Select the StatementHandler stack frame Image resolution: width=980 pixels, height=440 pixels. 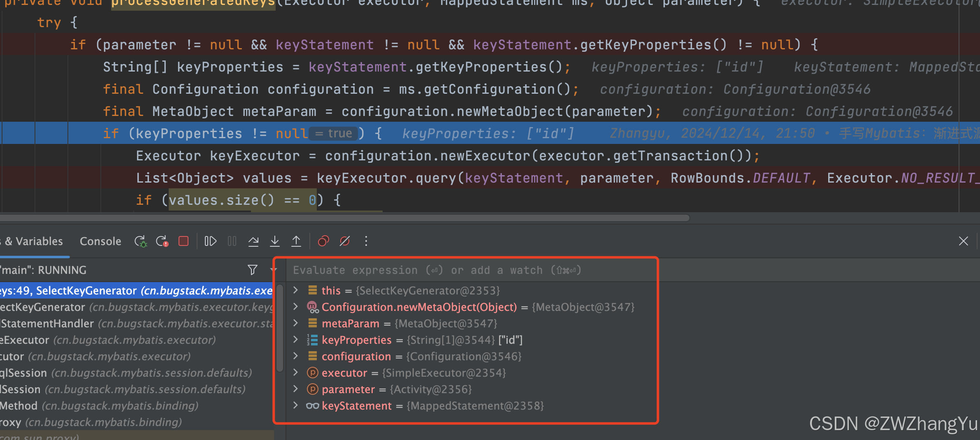click(136, 324)
